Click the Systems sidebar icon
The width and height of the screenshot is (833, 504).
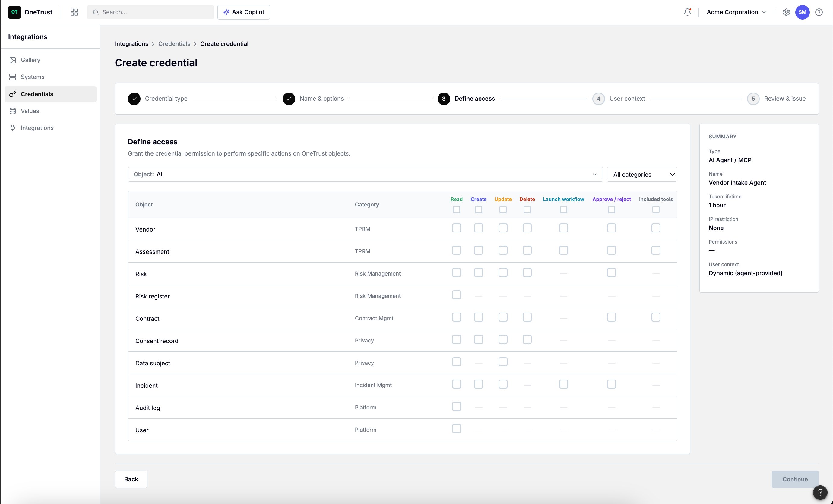(x=13, y=77)
